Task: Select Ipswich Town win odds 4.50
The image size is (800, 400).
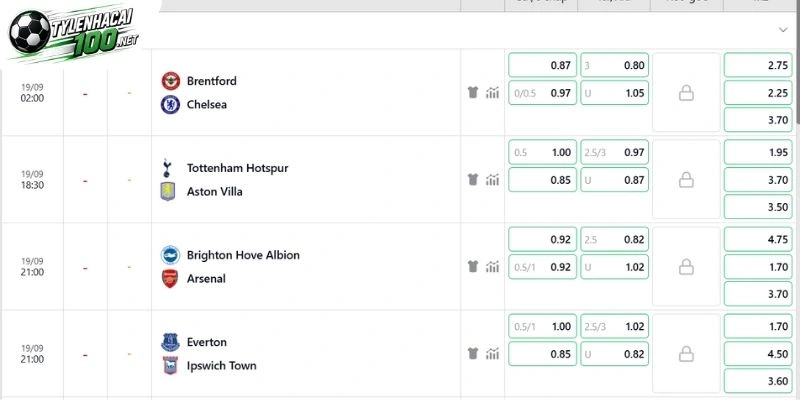Action: 758,354
